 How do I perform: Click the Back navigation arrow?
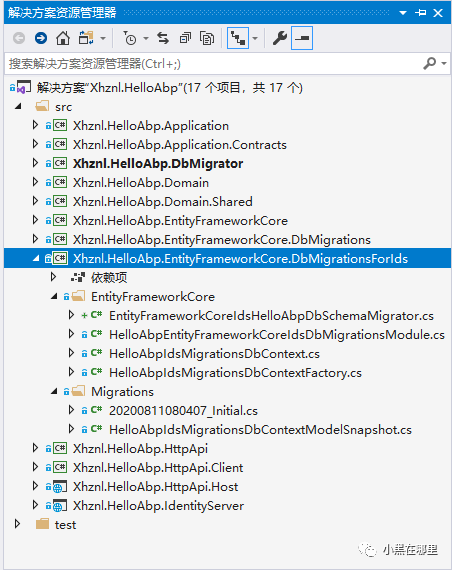tap(19, 38)
